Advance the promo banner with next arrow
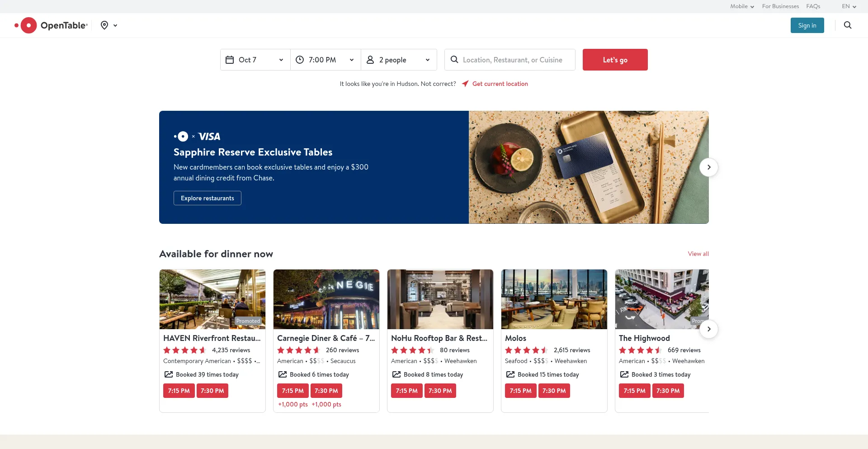Viewport: 868px width, 449px height. [x=708, y=167]
